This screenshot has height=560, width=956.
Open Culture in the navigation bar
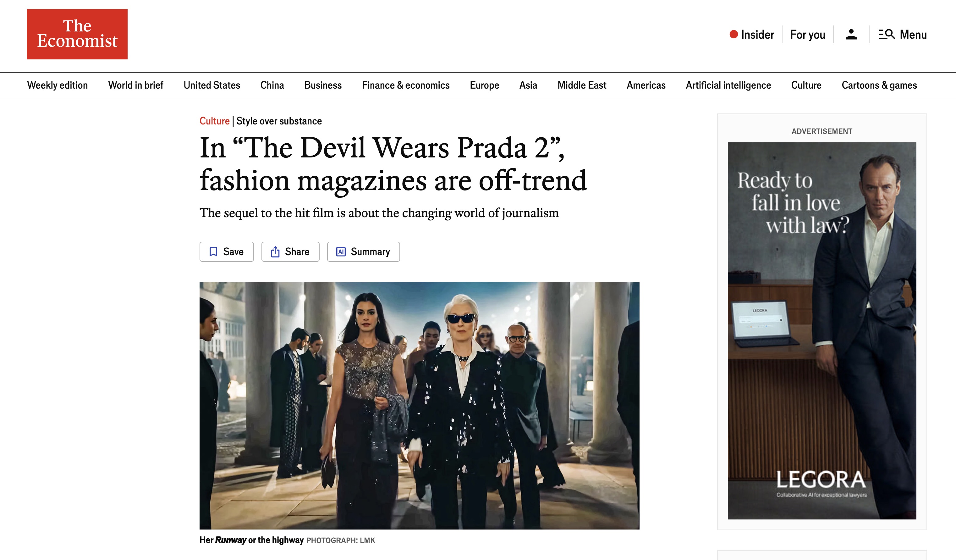pos(806,85)
